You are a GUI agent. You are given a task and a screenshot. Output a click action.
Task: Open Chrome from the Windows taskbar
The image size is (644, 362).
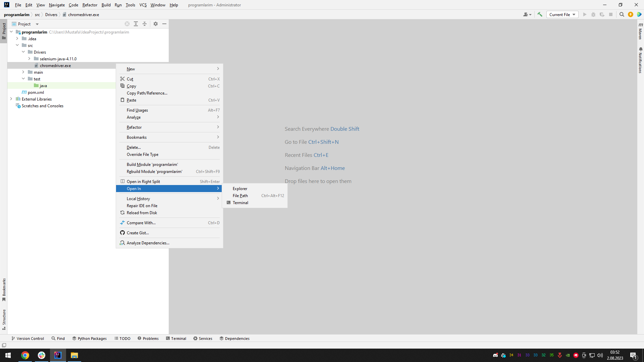(25, 355)
